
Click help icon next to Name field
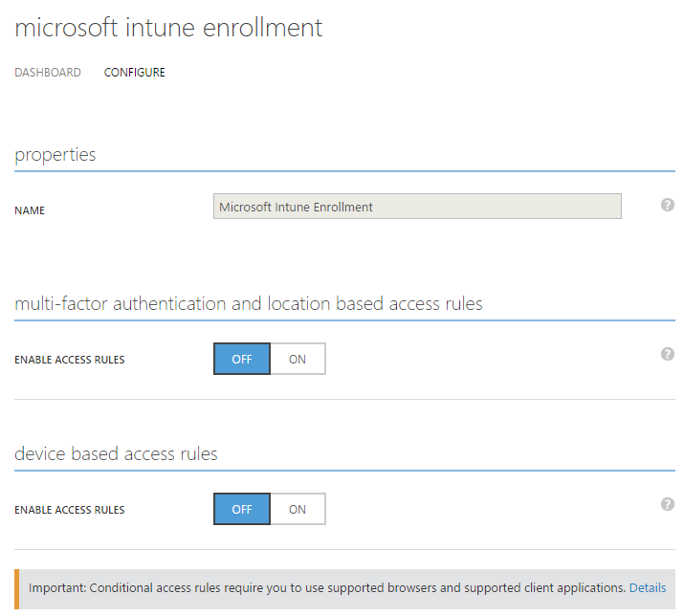pos(668,205)
